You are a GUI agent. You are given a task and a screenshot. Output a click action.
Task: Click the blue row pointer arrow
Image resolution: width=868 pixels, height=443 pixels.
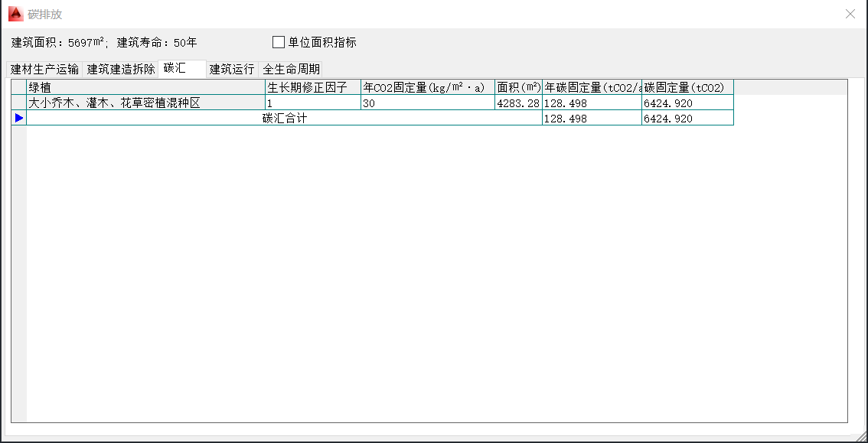(19, 118)
